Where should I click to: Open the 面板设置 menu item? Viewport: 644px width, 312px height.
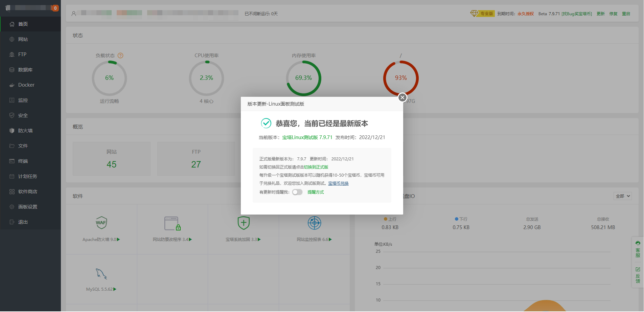point(30,207)
